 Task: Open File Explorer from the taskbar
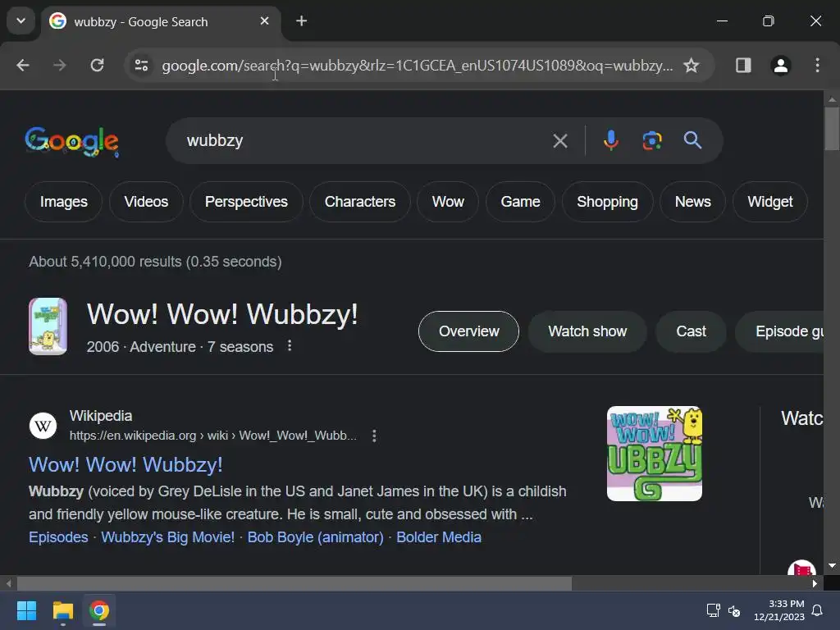(x=62, y=610)
